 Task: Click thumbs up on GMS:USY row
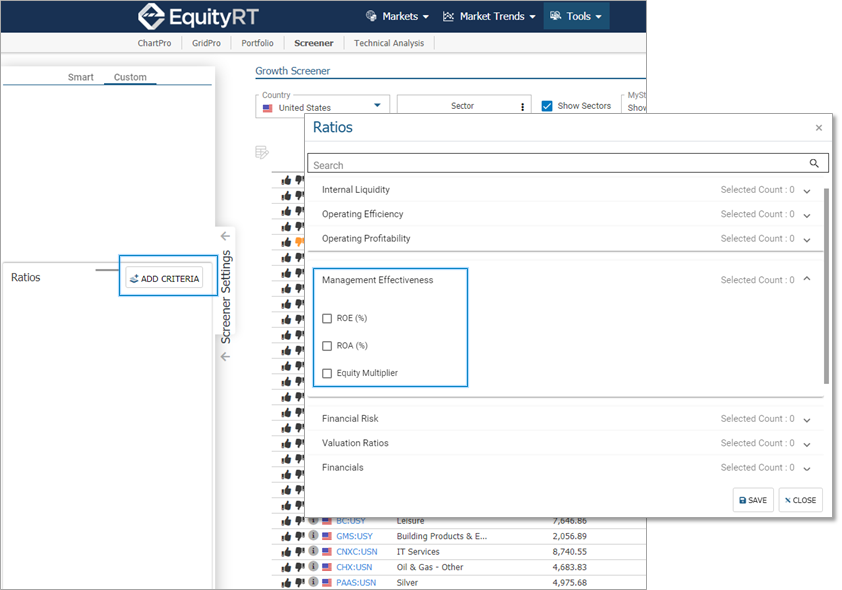tap(286, 536)
